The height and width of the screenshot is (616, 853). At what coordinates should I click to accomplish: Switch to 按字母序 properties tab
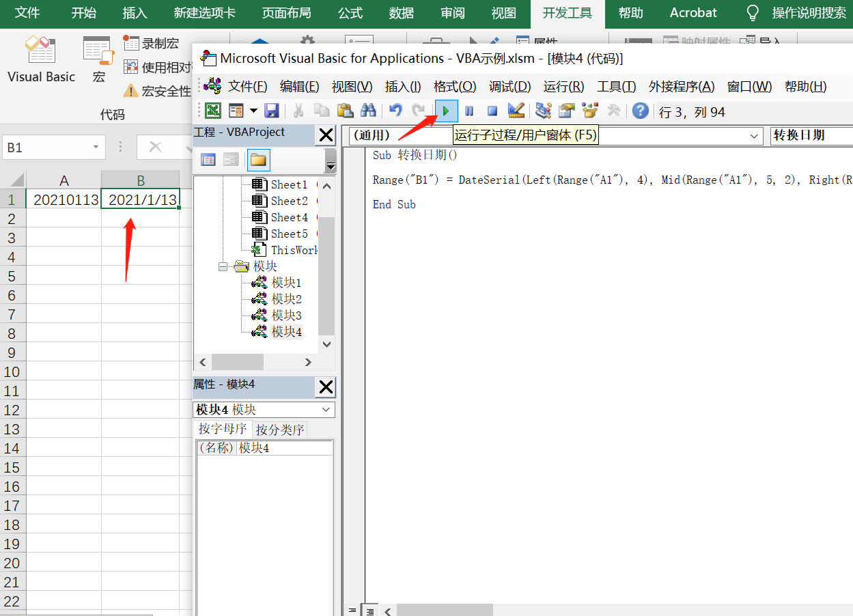223,429
